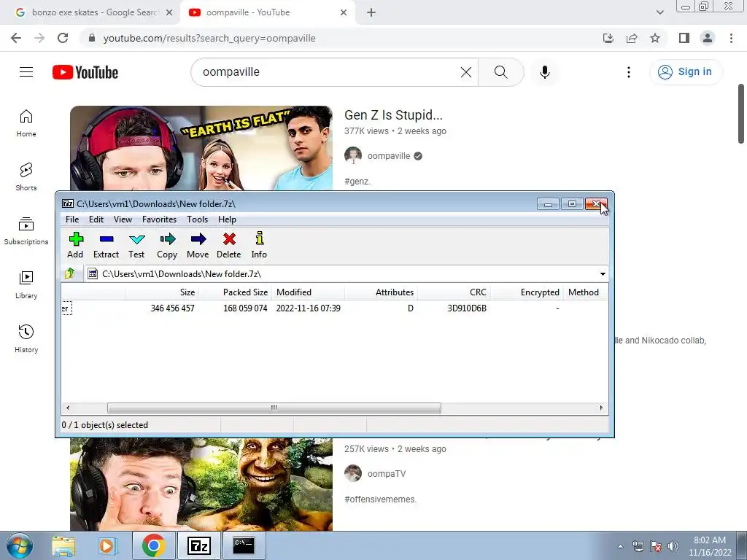Go back in Chrome

(x=16, y=38)
